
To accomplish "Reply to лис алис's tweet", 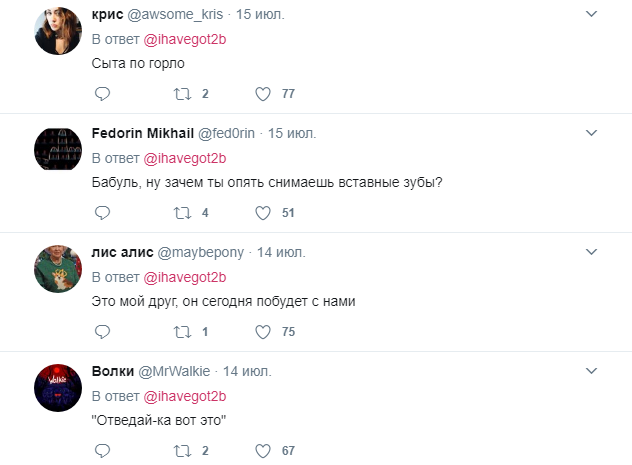I will coord(101,331).
